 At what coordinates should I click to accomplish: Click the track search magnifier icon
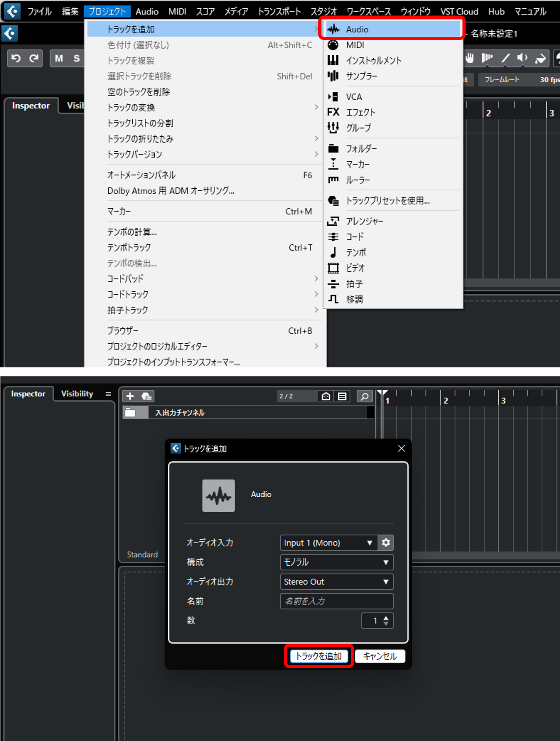(x=365, y=396)
